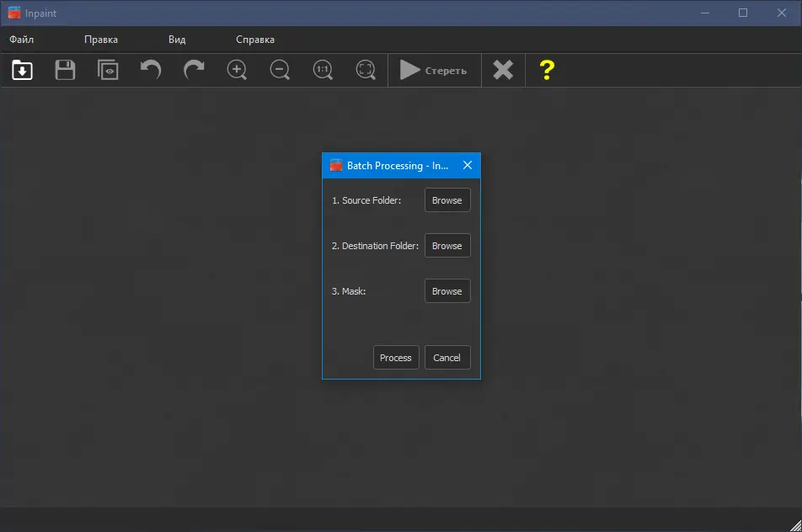
Task: Browse for the Source Folder
Action: coord(447,200)
